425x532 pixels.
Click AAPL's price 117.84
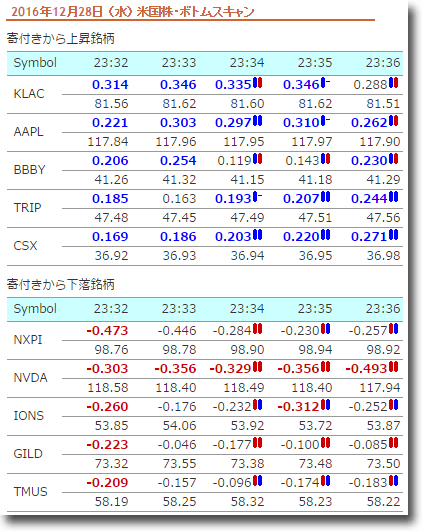(108, 141)
